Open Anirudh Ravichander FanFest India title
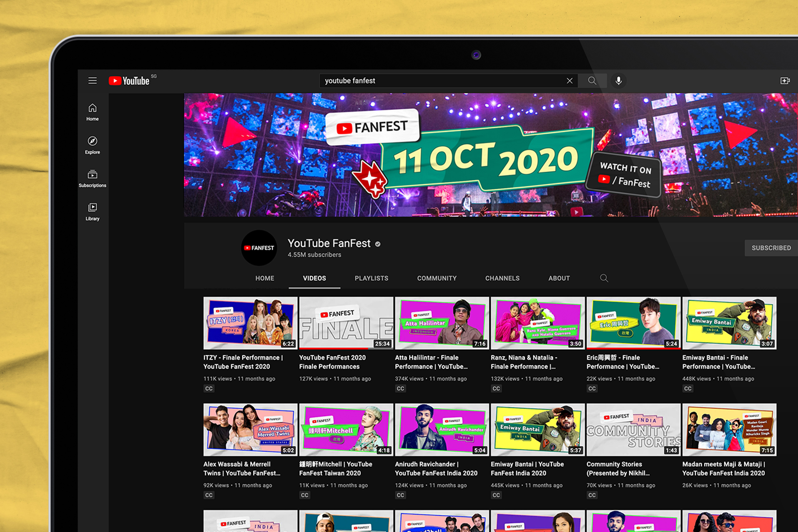 coord(436,469)
